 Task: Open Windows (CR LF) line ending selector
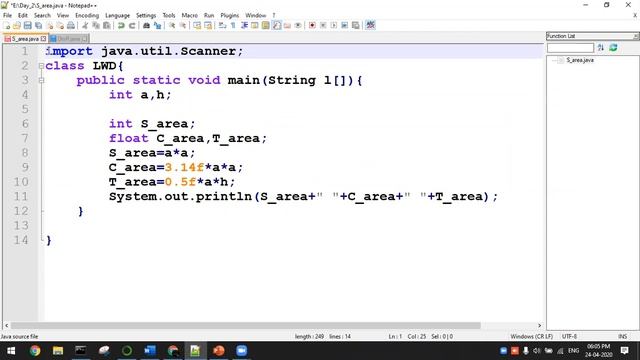(531, 336)
